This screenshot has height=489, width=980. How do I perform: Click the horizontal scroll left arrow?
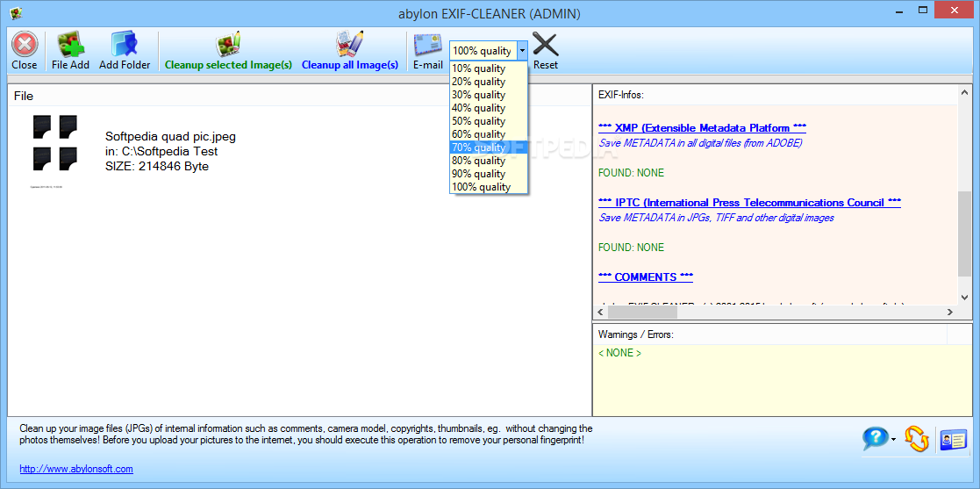pyautogui.click(x=601, y=312)
